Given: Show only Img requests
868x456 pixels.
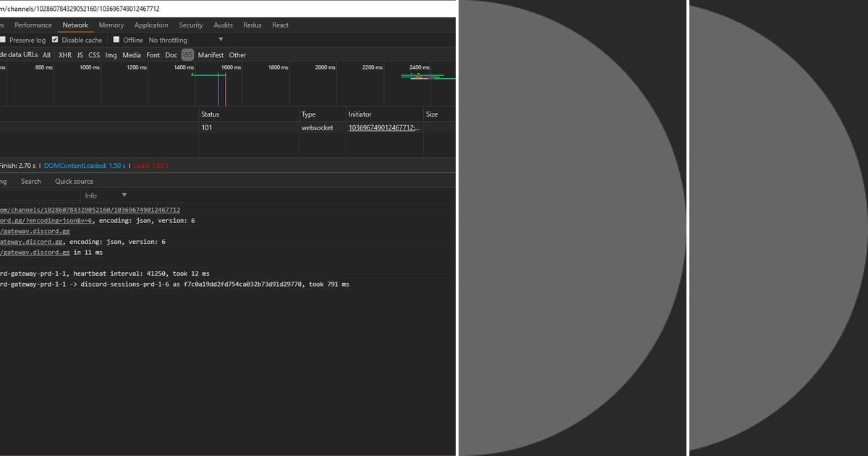Looking at the screenshot, I should (x=110, y=55).
